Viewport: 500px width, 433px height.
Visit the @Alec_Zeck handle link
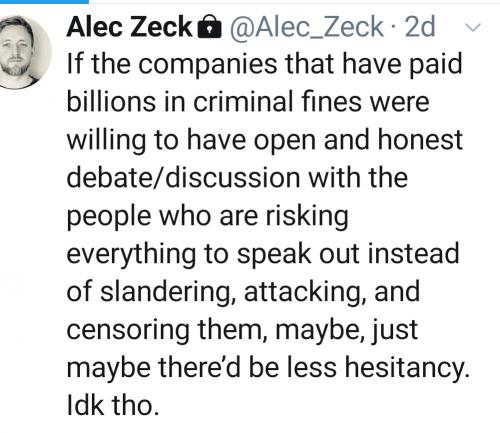coord(306,28)
